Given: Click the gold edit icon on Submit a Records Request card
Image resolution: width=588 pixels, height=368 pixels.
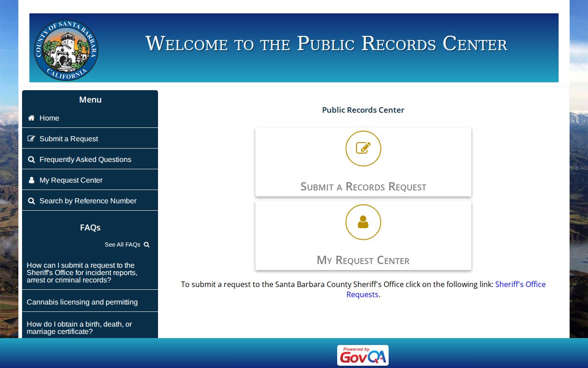Looking at the screenshot, I should 363,149.
